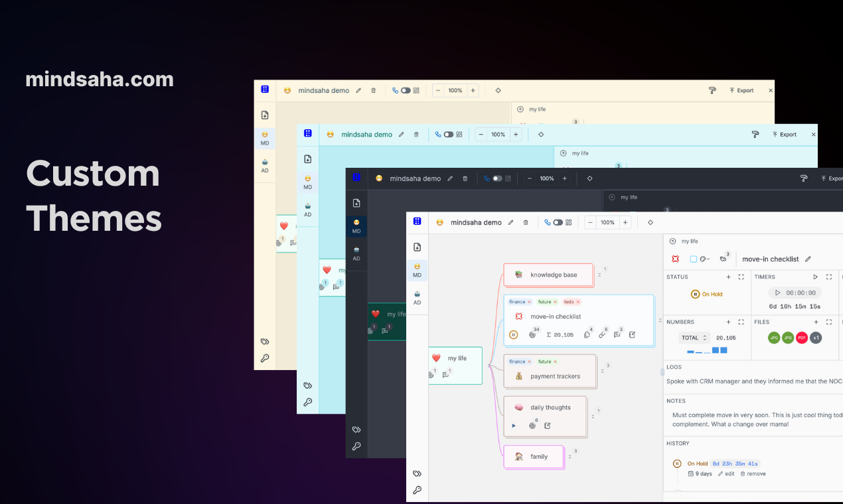This screenshot has height=504, width=843.
Task: Pick node color square swatch in detail panel
Action: pos(694,259)
